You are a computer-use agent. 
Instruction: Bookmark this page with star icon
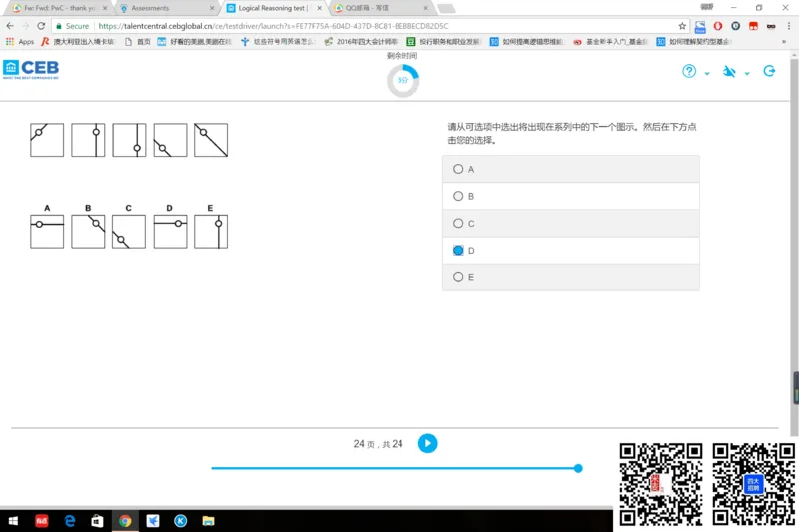[682, 26]
